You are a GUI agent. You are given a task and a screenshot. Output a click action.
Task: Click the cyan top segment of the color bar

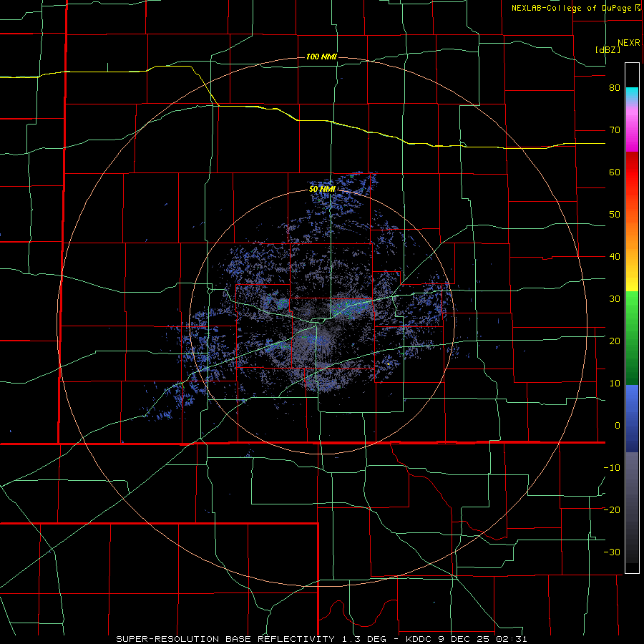[x=632, y=94]
